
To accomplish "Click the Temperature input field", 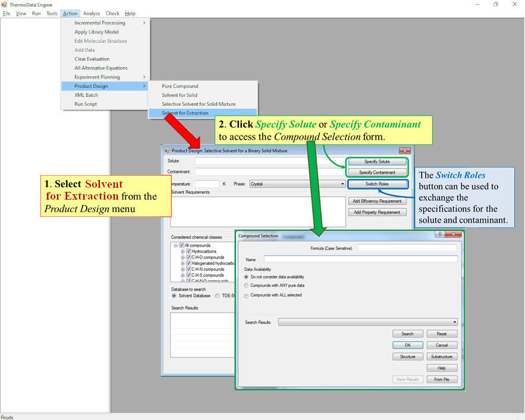I will click(207, 184).
